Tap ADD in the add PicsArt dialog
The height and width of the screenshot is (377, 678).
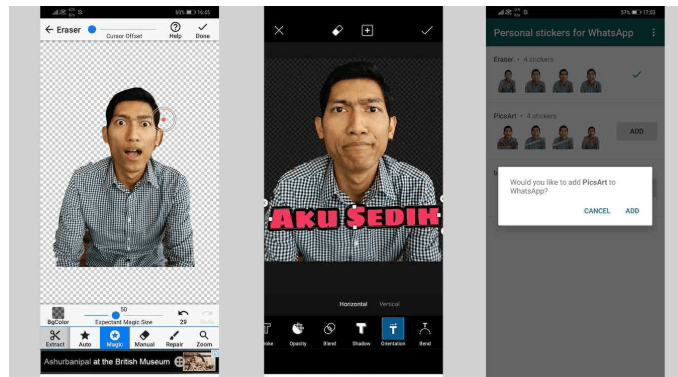(632, 211)
